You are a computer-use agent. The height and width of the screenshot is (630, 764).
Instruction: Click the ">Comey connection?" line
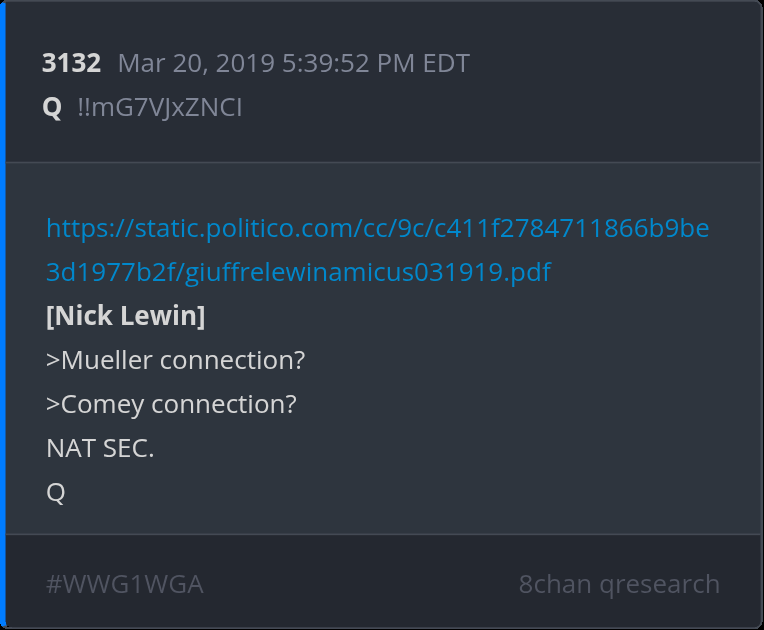tap(171, 404)
